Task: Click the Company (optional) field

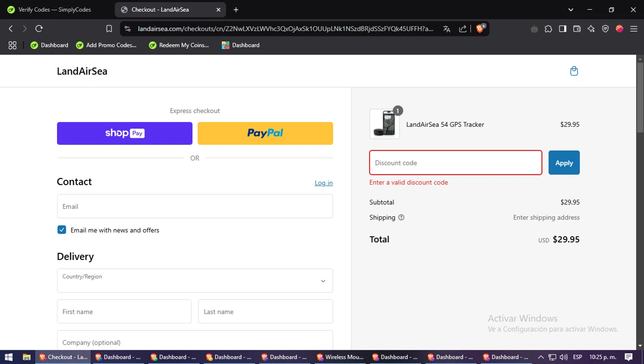Action: 195,340
